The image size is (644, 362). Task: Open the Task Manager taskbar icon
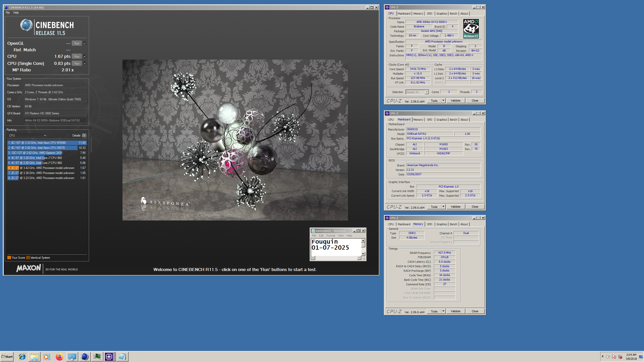coord(97,356)
